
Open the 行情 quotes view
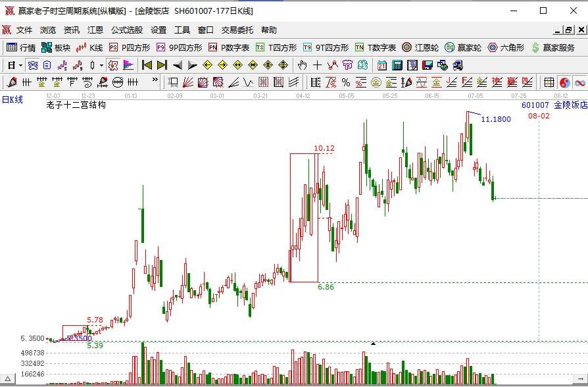tap(21, 47)
